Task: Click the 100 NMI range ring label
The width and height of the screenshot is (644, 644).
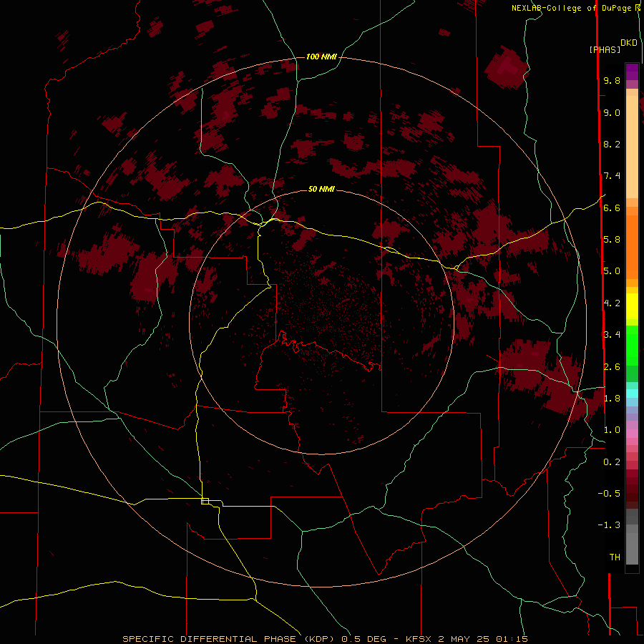Action: click(x=321, y=57)
